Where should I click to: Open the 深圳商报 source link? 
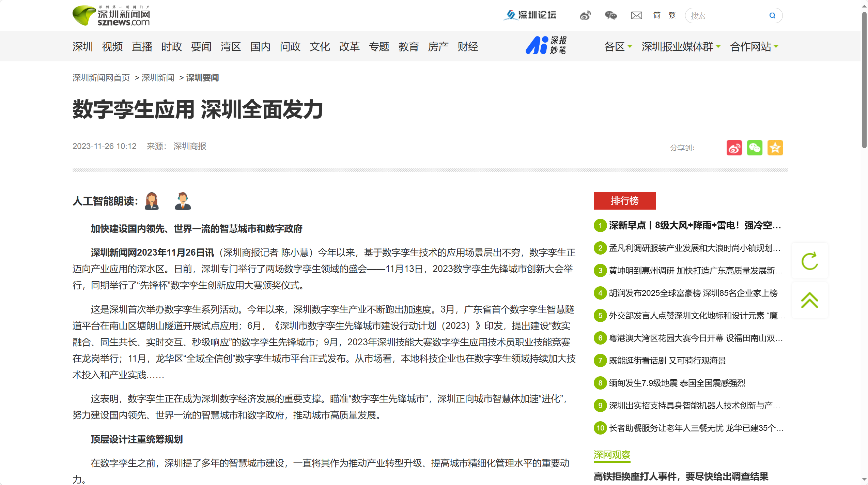tap(190, 146)
